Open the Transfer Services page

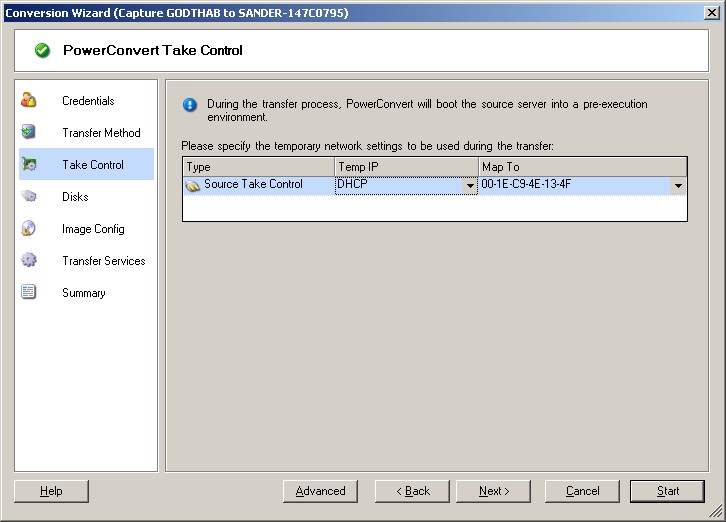point(103,261)
